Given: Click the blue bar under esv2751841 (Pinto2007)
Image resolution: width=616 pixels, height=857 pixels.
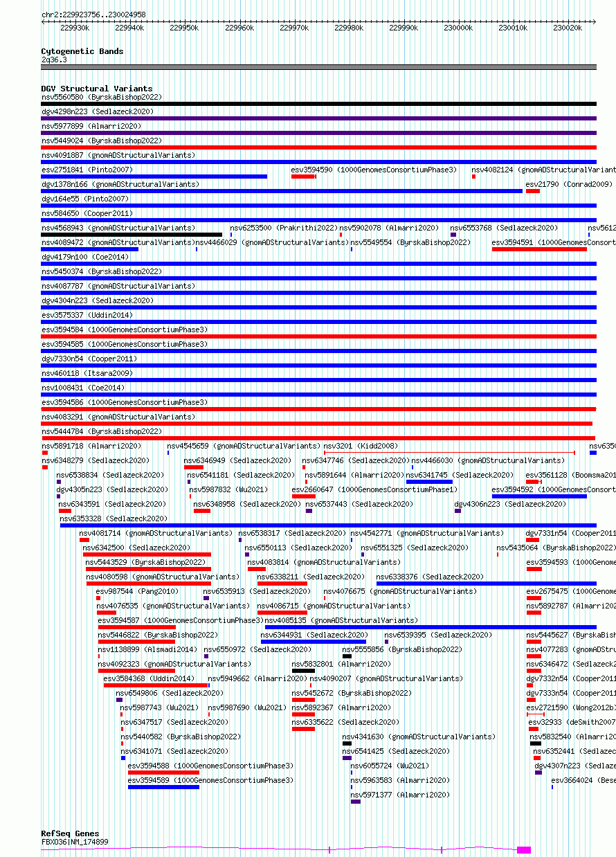Looking at the screenshot, I should (x=154, y=177).
